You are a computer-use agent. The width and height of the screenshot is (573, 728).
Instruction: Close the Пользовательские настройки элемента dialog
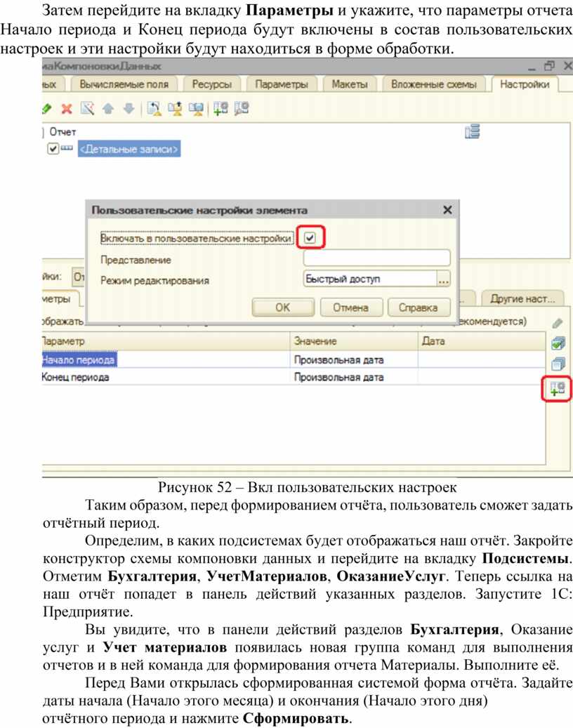point(447,210)
